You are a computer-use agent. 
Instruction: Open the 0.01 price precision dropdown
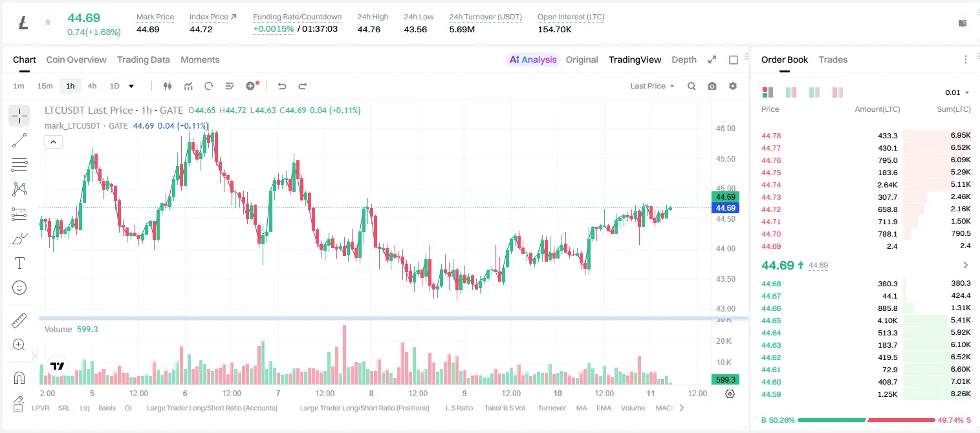point(957,92)
